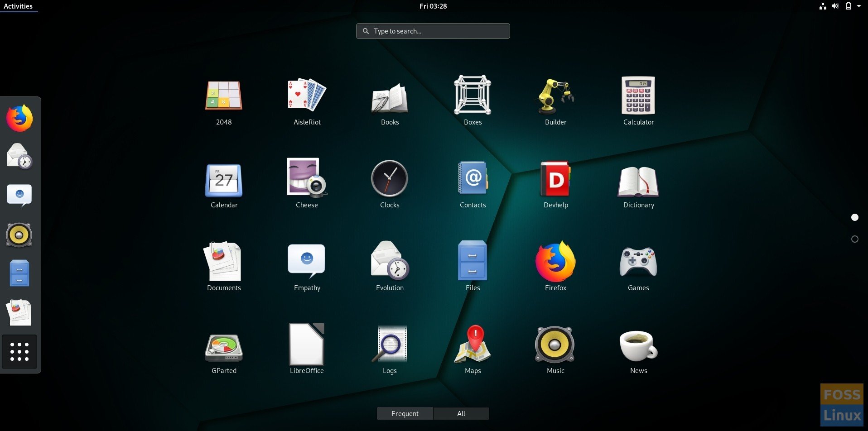Toggle Show Applications grid button
The width and height of the screenshot is (868, 431).
[x=19, y=352]
